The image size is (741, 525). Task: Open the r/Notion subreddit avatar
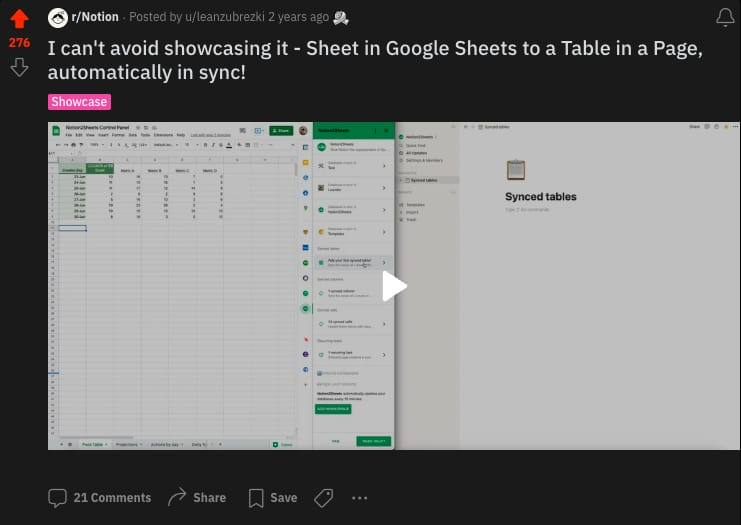coord(58,17)
